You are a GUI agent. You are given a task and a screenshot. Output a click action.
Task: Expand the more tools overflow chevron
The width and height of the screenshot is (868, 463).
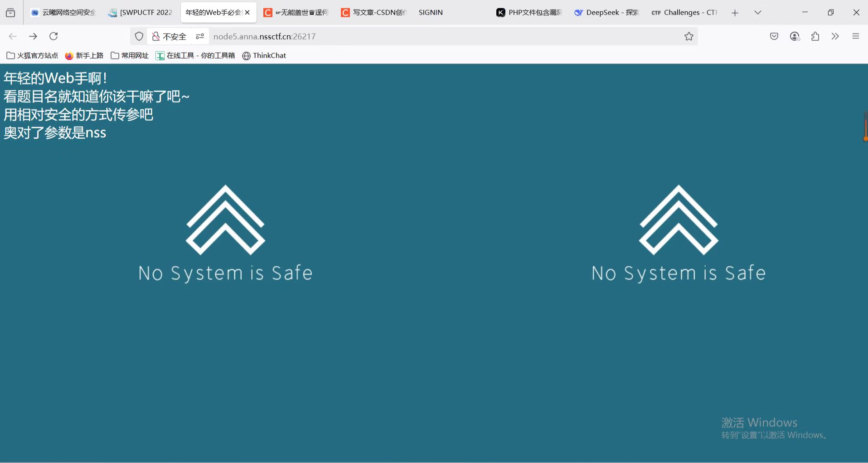[x=835, y=36]
